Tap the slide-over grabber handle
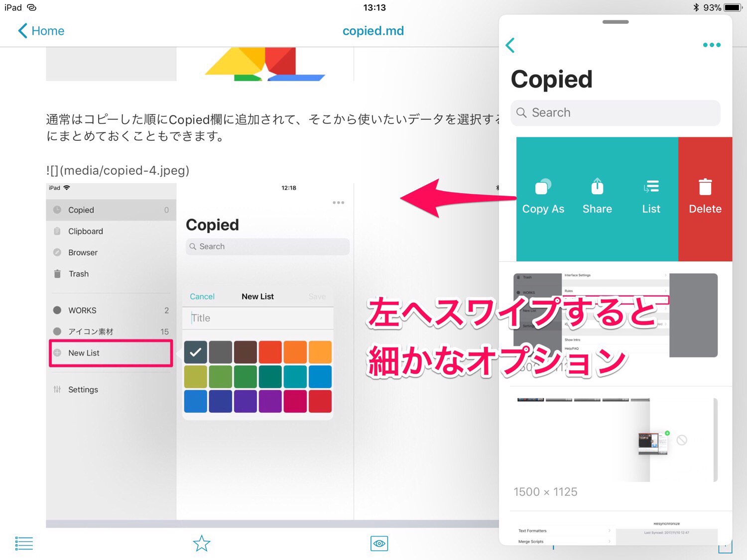The image size is (747, 560). tap(616, 22)
